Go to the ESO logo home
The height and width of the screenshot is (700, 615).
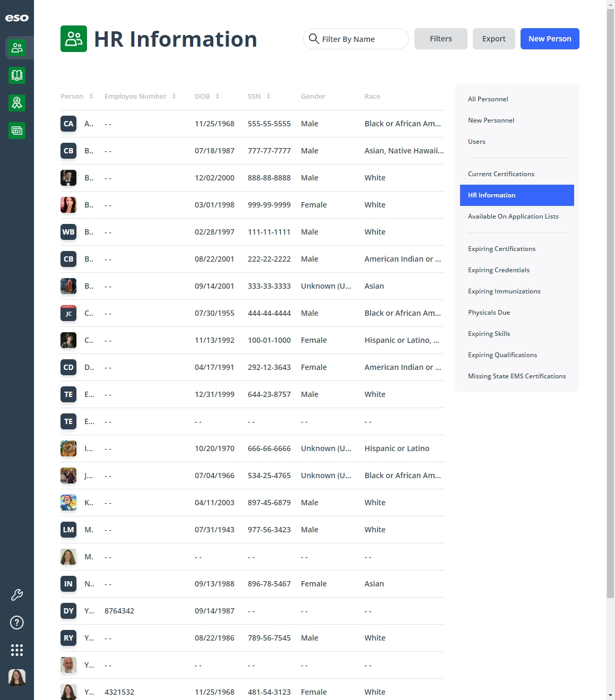click(17, 18)
